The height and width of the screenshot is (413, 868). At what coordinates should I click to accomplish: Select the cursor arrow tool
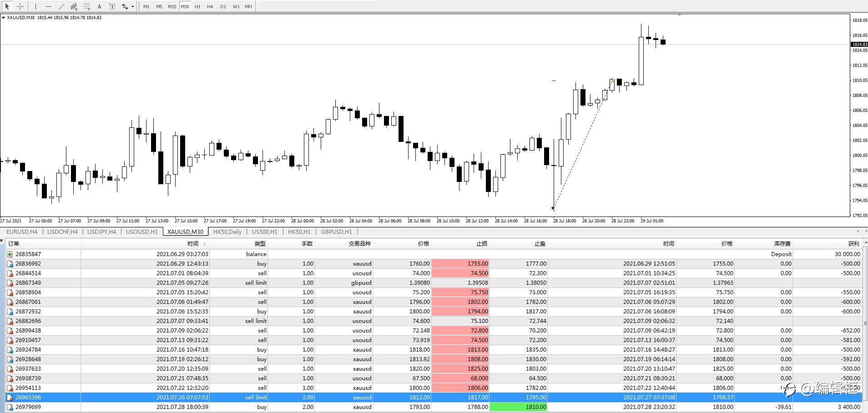point(7,6)
